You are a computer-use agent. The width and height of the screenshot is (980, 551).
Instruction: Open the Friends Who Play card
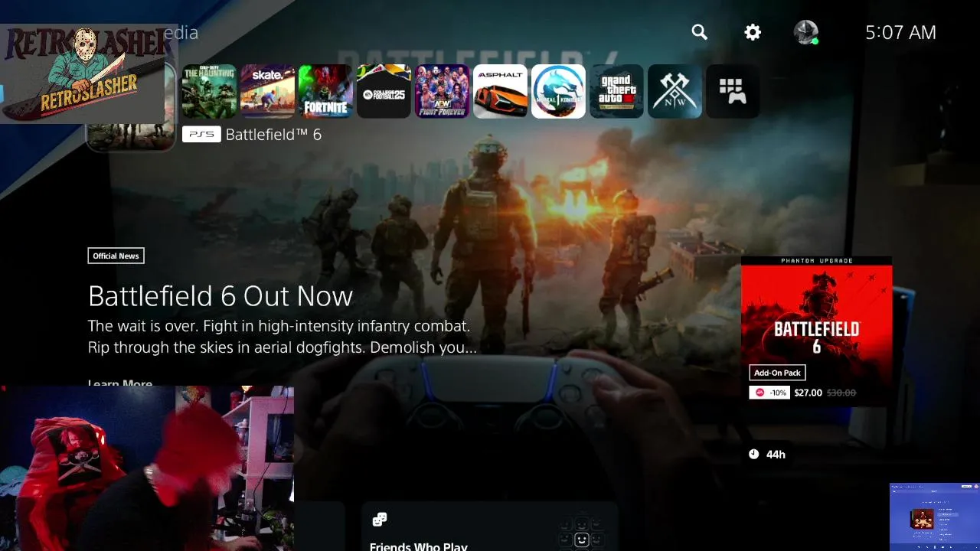[489, 527]
